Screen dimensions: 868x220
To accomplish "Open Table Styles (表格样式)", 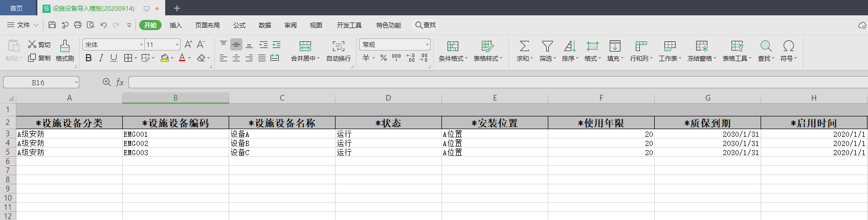I will pyautogui.click(x=488, y=51).
